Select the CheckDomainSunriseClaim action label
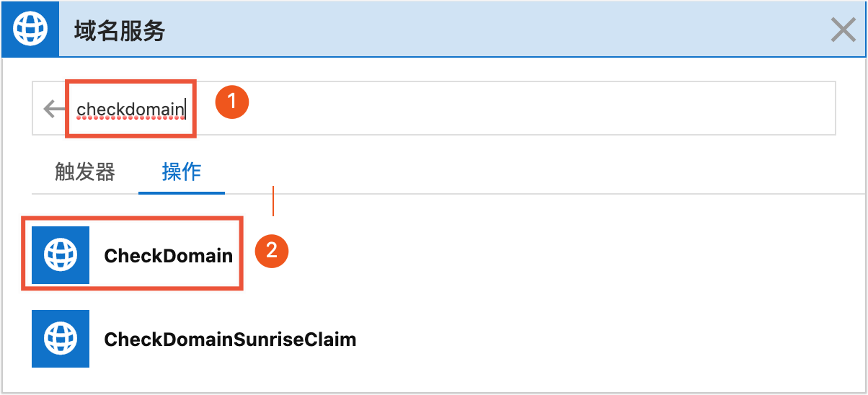The image size is (868, 395). pos(230,339)
